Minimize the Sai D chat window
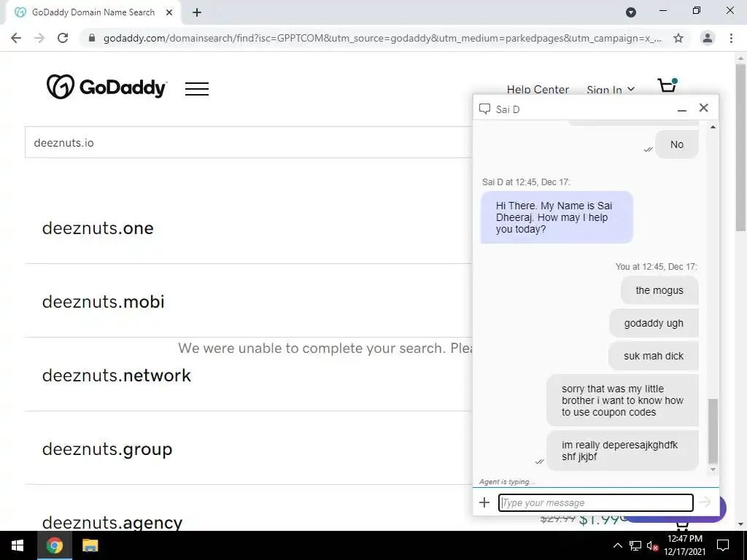The height and width of the screenshot is (560, 747). click(x=682, y=109)
